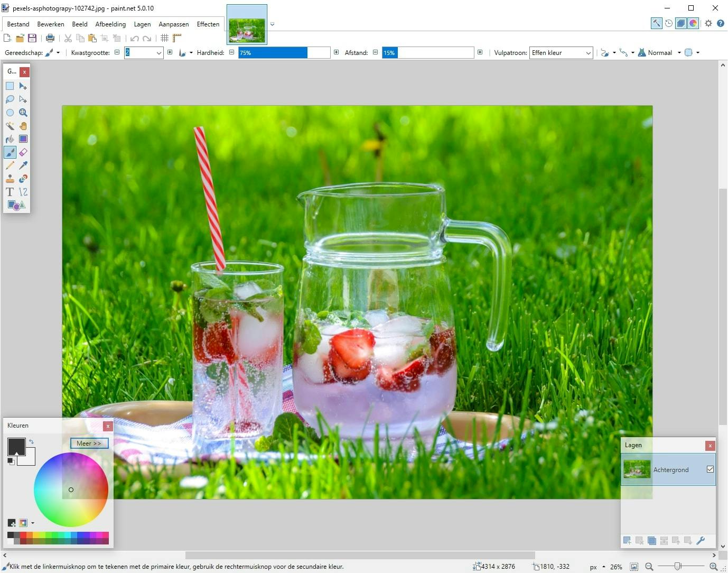Open the Lagen menu

142,24
